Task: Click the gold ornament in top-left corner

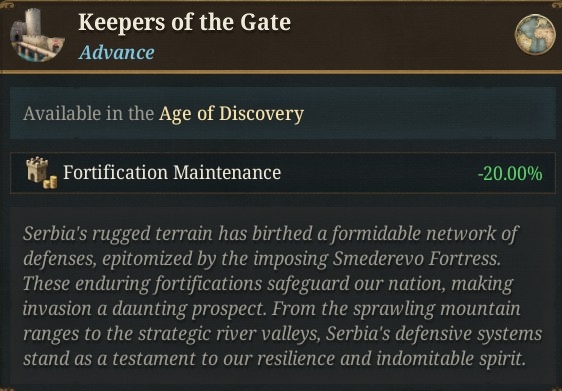Action: (x=6, y=4)
